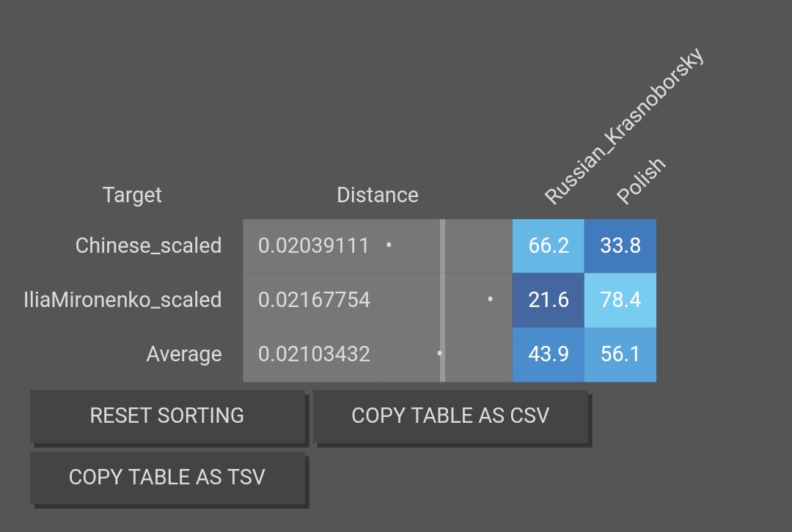The image size is (792, 532).
Task: Select the 33.8 percentage cell
Action: [x=620, y=245]
